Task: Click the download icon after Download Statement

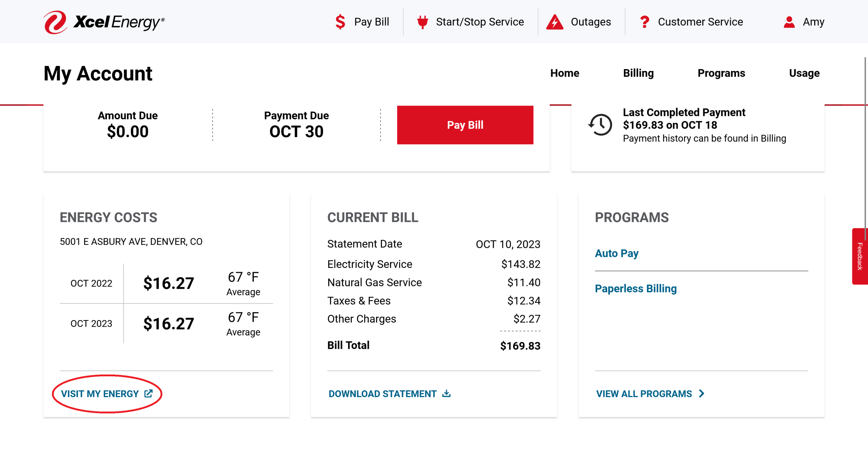Action: (446, 393)
